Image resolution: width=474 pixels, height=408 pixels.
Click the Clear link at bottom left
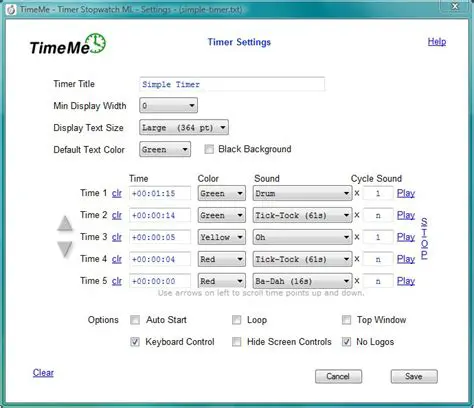click(x=43, y=373)
